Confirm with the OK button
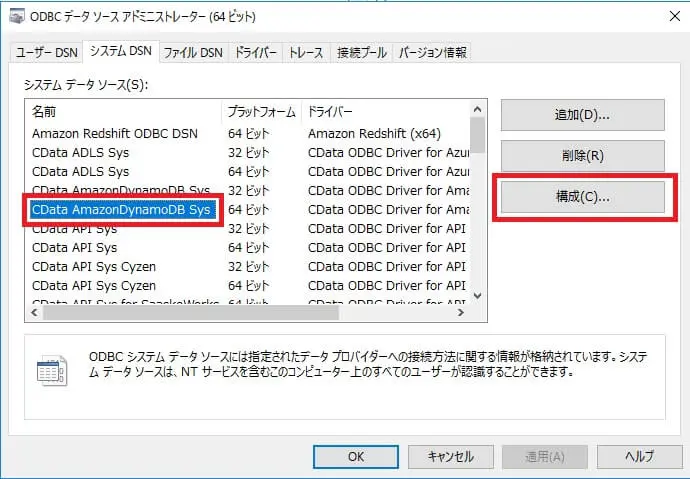The image size is (690, 479). 356,457
